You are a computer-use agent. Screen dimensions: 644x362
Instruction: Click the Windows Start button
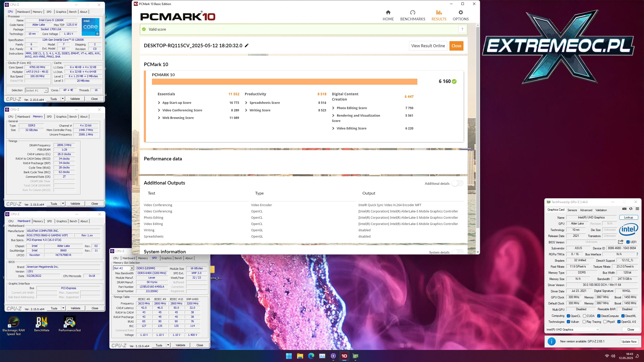289,356
